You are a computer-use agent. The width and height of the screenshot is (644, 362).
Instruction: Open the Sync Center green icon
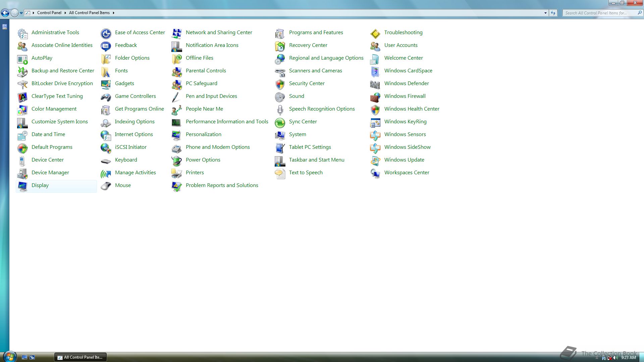(280, 122)
